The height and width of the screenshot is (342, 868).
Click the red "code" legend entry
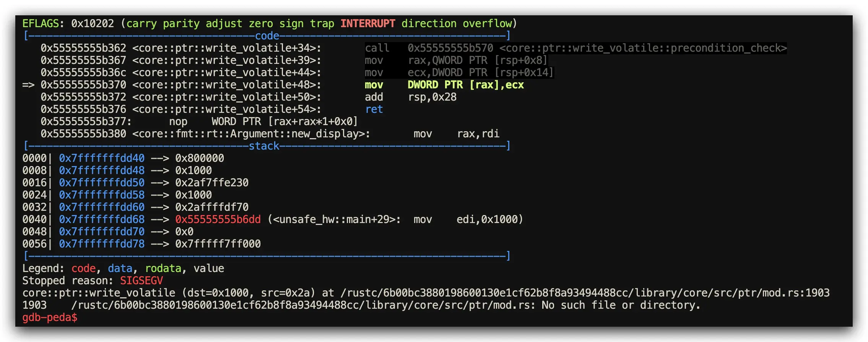pos(83,269)
